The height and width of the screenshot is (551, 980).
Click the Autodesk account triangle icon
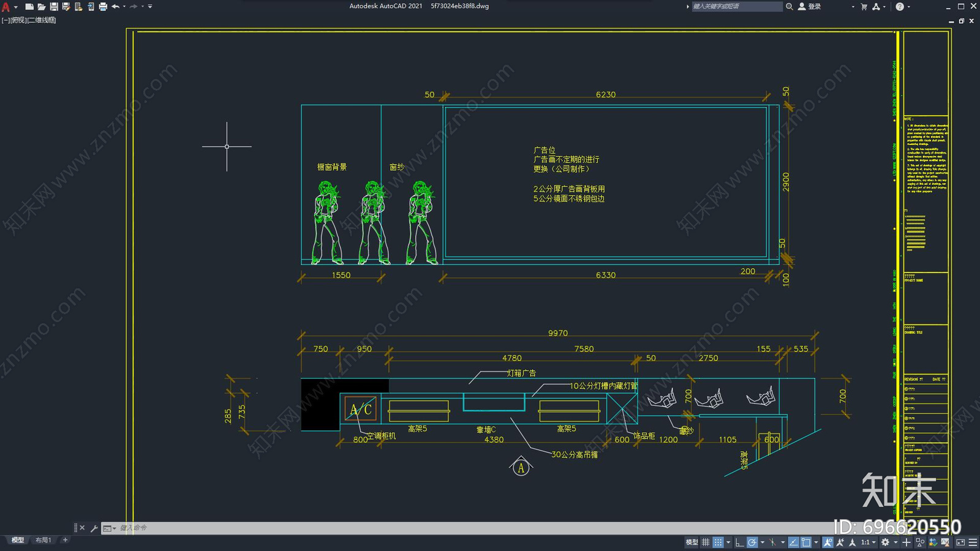click(x=876, y=7)
